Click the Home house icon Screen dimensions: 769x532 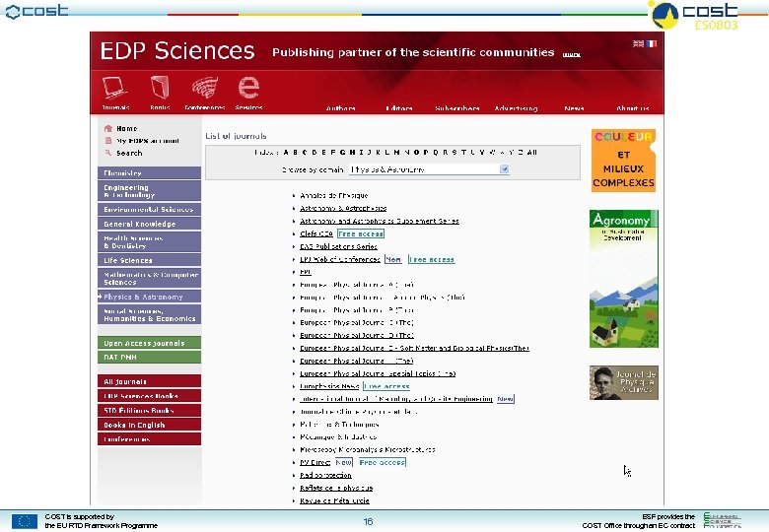pos(107,128)
